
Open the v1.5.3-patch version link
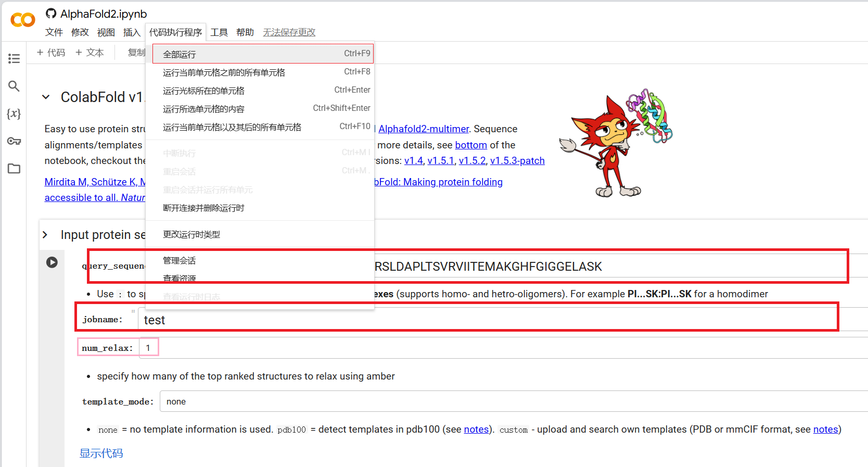[x=517, y=160]
